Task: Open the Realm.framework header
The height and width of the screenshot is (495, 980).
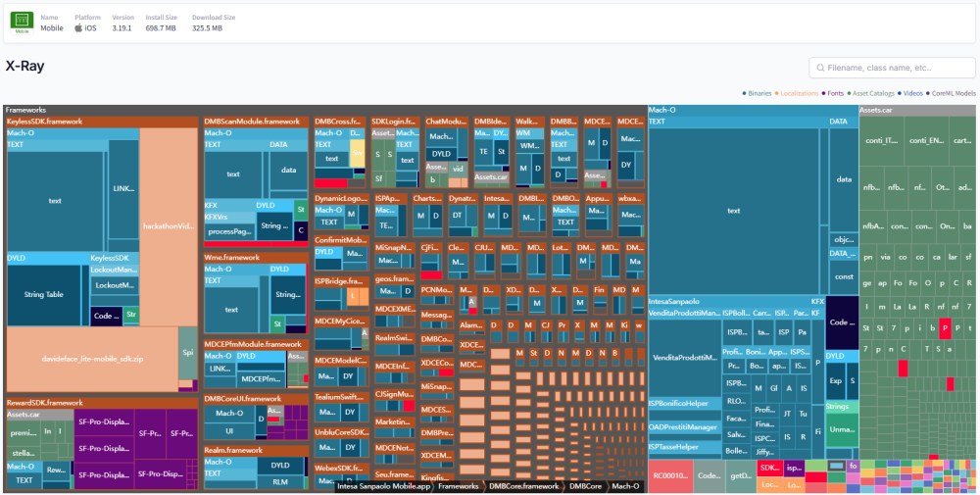Action: click(256, 450)
